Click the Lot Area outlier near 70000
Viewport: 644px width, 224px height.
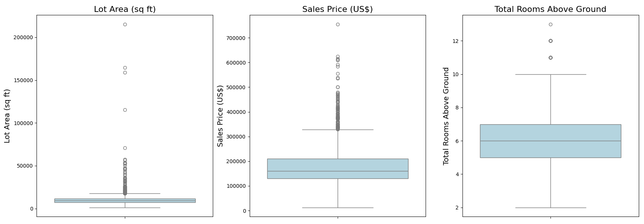click(125, 148)
